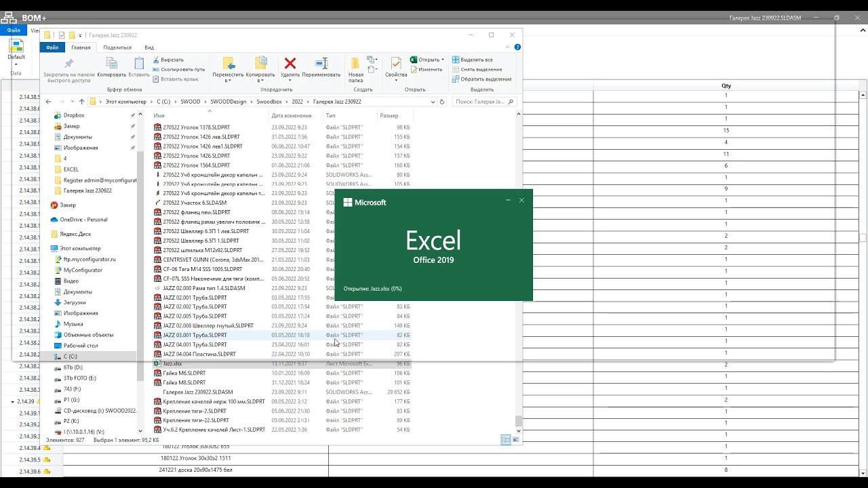Open Properties (Свойства) checkmark icon
868x488 pixels.
point(396,64)
